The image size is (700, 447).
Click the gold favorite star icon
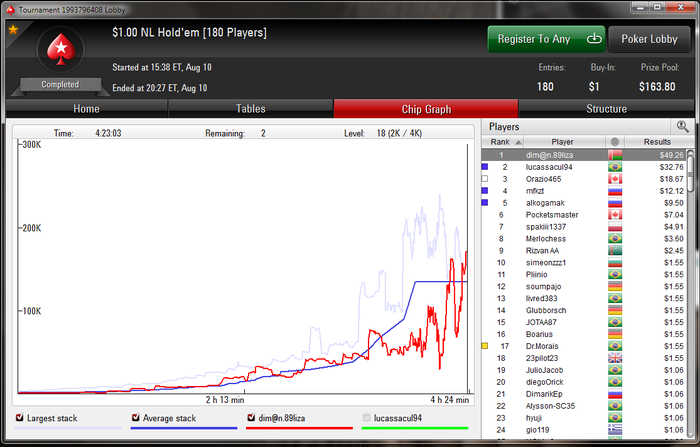(x=13, y=29)
